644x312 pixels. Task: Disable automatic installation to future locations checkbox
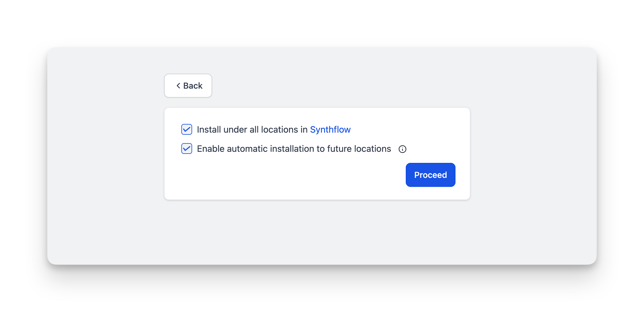(187, 149)
